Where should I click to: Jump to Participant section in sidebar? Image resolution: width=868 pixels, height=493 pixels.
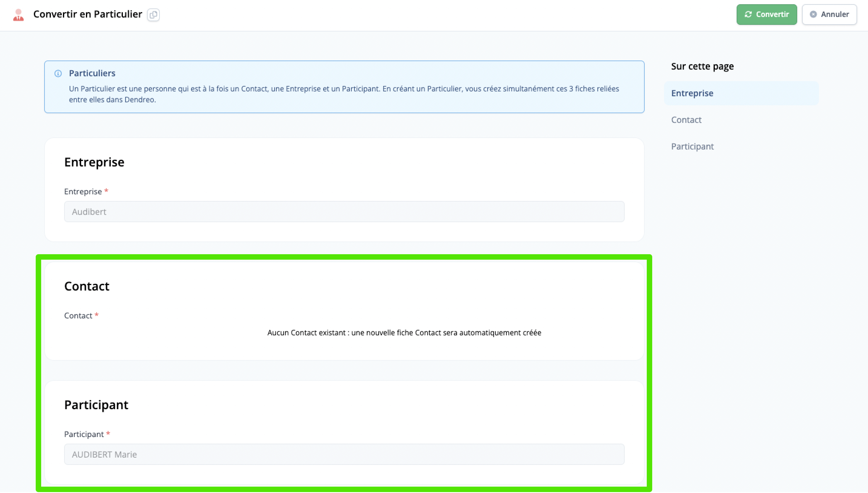point(692,146)
